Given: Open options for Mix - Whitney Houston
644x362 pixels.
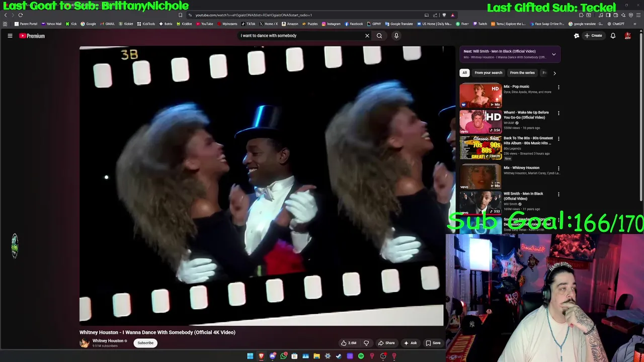Looking at the screenshot, I should 558,168.
